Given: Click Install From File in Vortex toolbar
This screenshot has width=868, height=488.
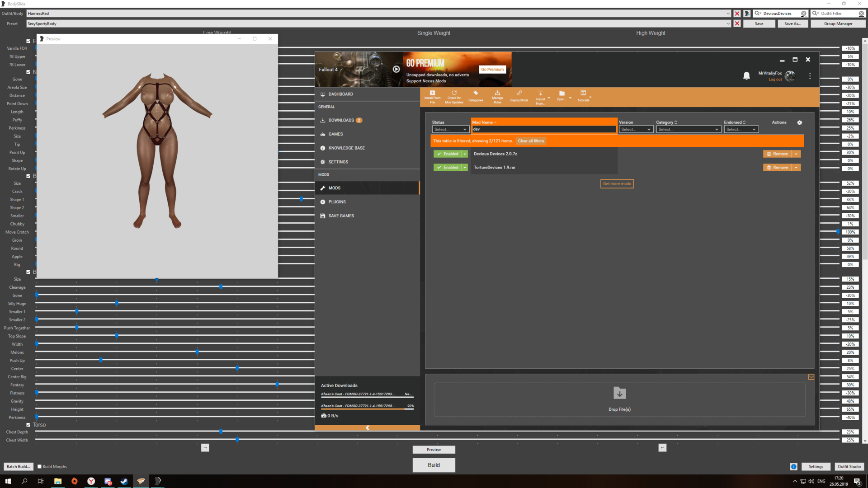Looking at the screenshot, I should 432,97.
